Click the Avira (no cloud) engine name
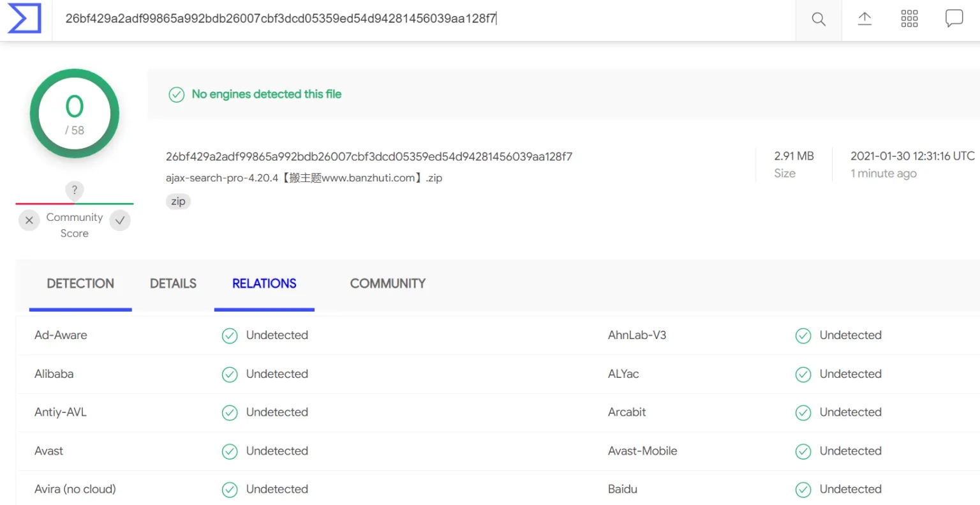980x505 pixels. [75, 489]
